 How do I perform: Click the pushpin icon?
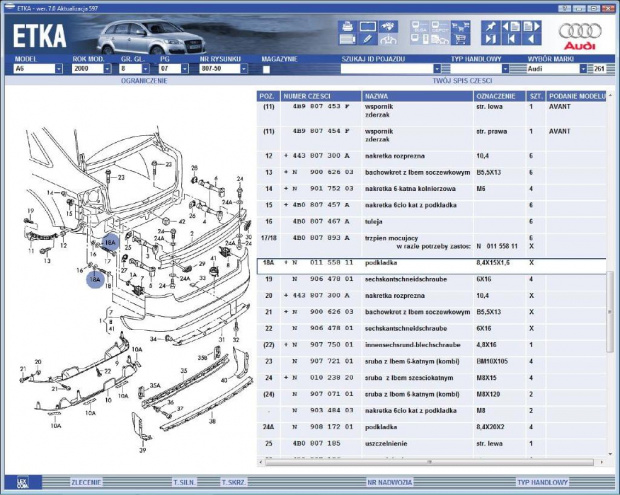coord(491,26)
